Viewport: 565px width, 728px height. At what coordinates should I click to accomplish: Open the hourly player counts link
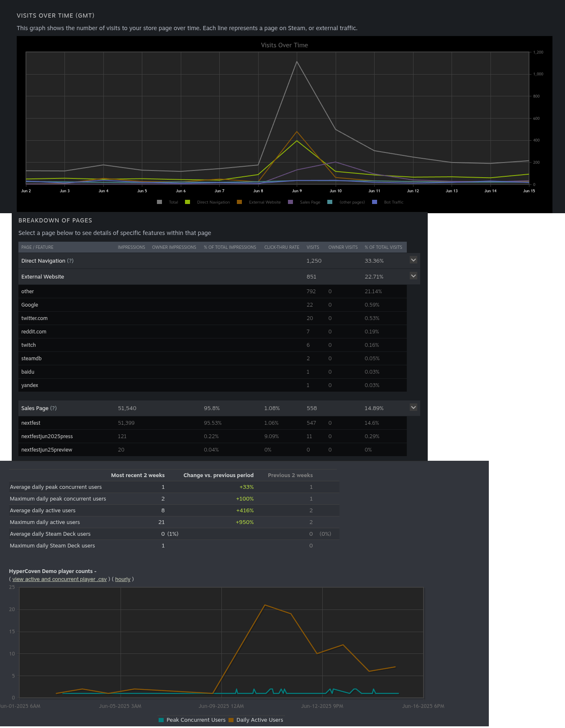pyautogui.click(x=123, y=579)
